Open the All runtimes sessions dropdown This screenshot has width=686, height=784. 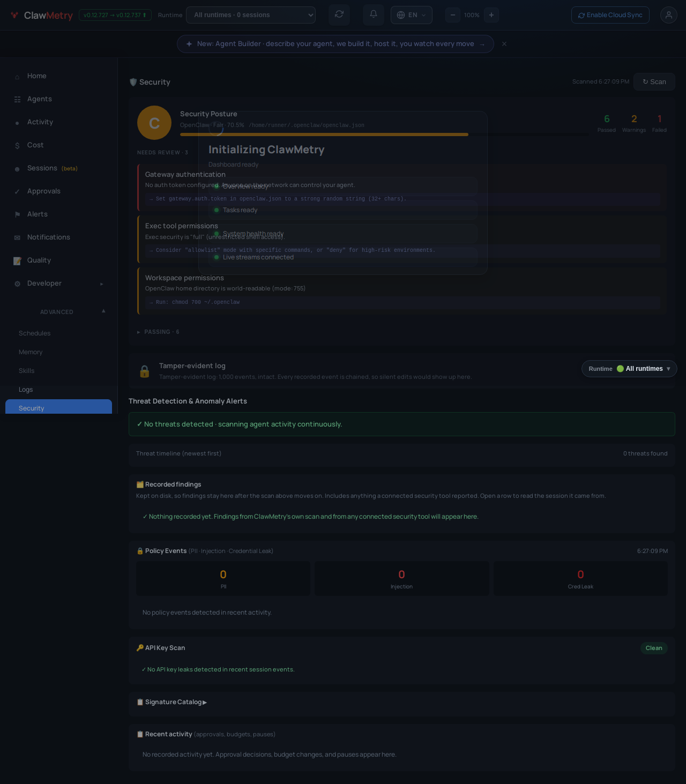click(251, 15)
